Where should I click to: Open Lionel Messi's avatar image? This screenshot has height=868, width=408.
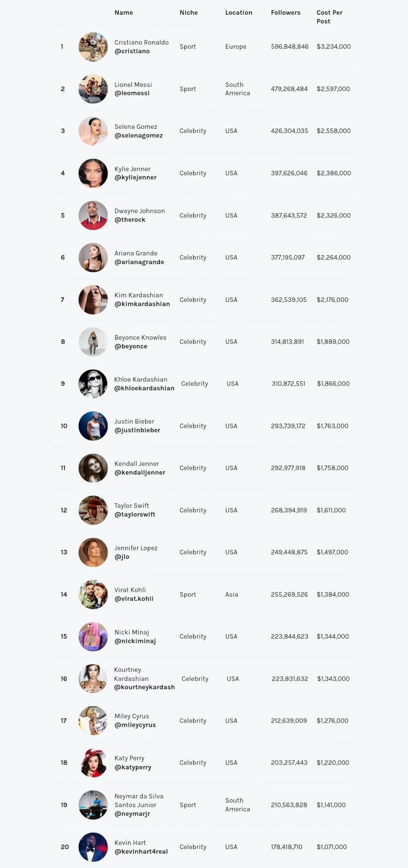click(x=93, y=89)
